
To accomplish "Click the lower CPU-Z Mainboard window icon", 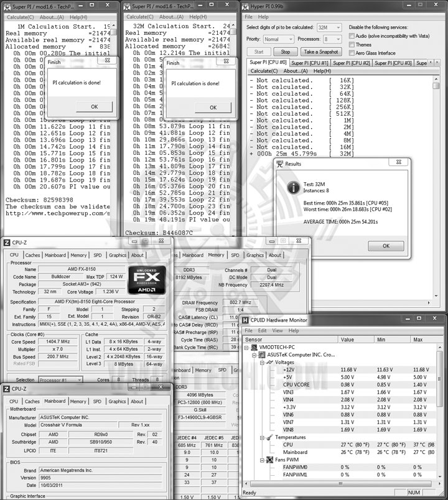I will tap(6, 389).
